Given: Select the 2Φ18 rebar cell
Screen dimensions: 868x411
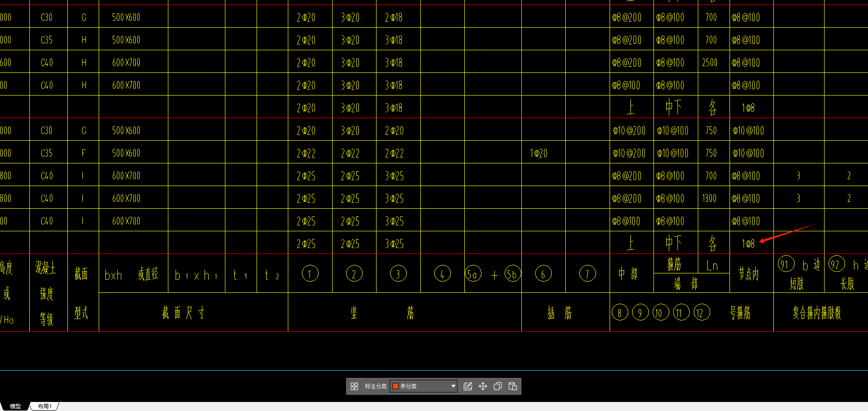Looking at the screenshot, I should [x=394, y=17].
